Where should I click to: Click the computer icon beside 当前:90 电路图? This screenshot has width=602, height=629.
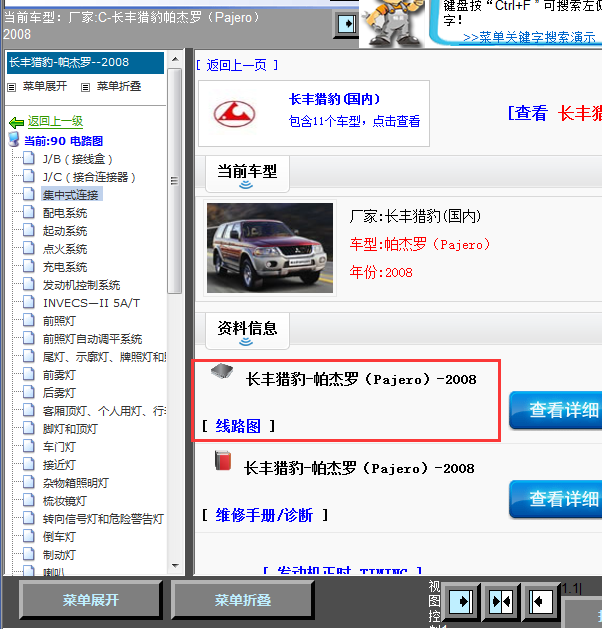coord(14,140)
